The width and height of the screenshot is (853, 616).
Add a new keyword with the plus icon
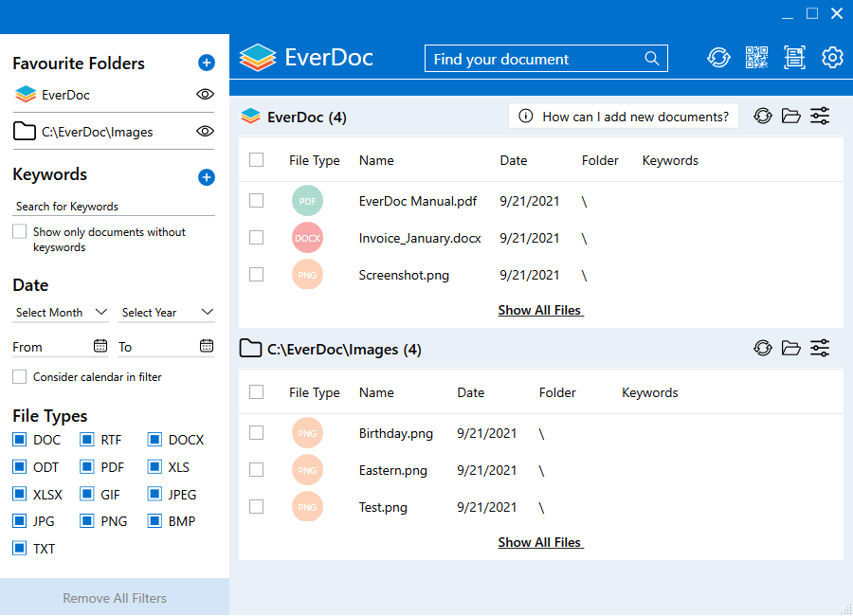click(207, 175)
